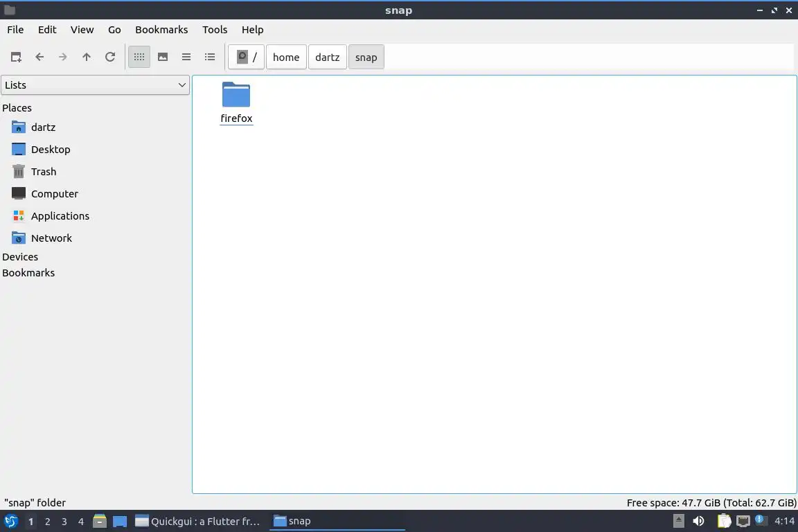Viewport: 798px width, 532px height.
Task: Navigate to 'dartz' in the path bar
Action: [x=327, y=57]
